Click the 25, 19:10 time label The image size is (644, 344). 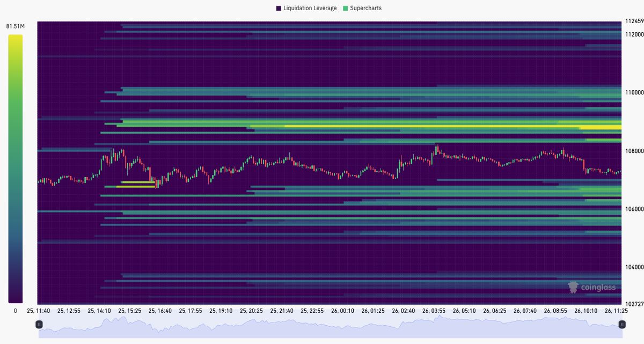coord(221,311)
